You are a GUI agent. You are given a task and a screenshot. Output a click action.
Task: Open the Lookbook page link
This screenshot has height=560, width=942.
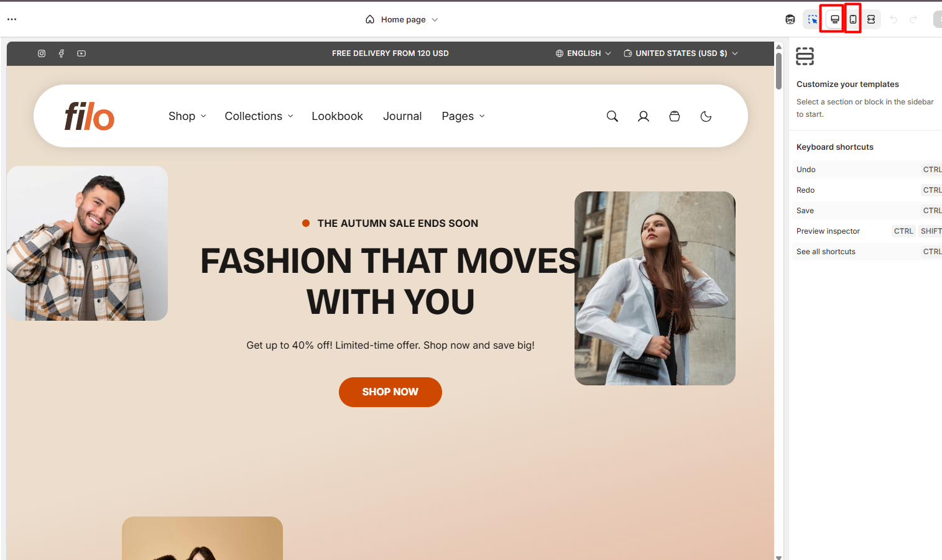pyautogui.click(x=337, y=116)
